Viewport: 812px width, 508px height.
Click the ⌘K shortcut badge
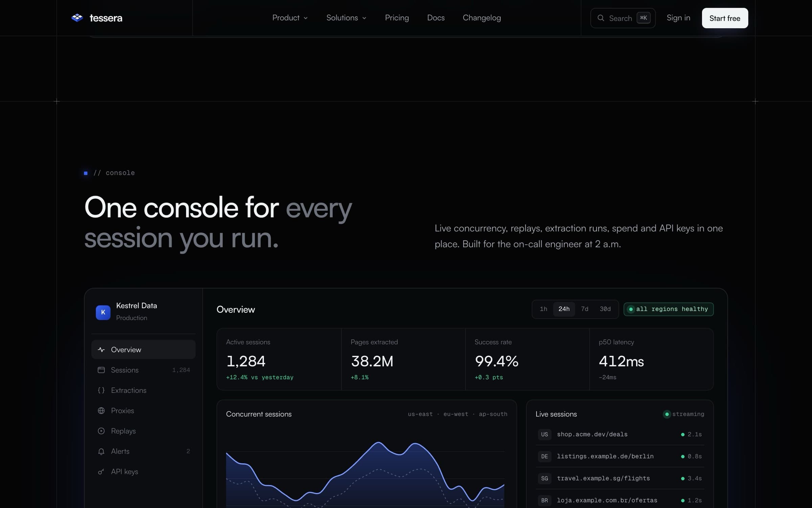point(643,18)
